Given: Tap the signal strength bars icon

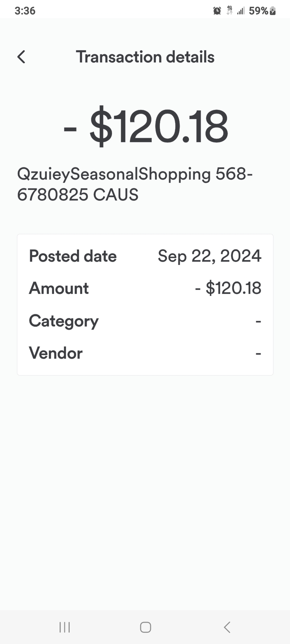Looking at the screenshot, I should point(240,11).
